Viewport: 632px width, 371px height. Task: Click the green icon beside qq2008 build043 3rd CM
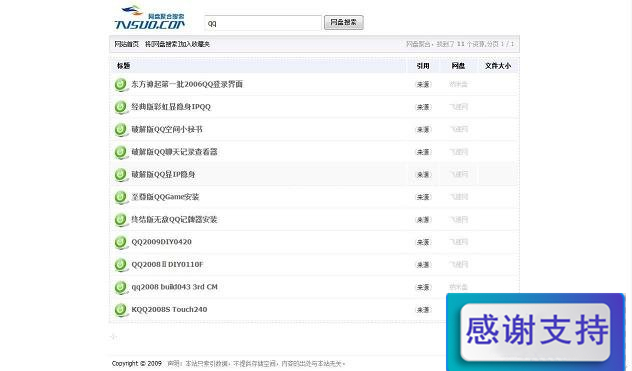120,287
